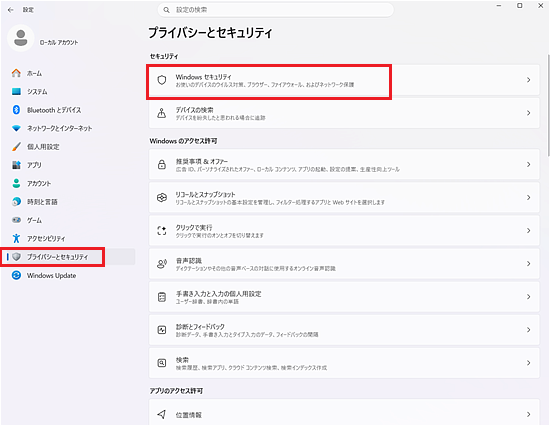
Task: Click the Gaming controller icon
Action: pyautogui.click(x=16, y=220)
